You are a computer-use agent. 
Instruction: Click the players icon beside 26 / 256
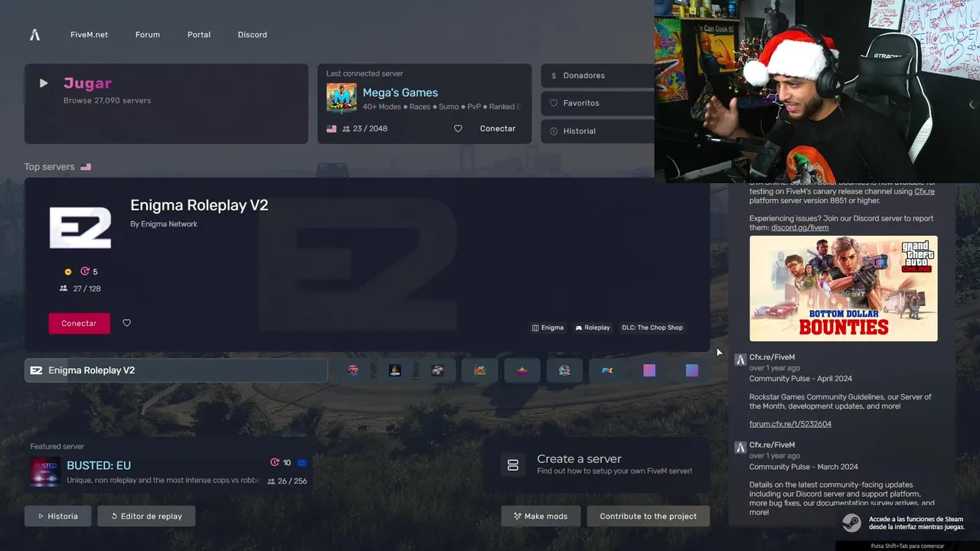271,481
